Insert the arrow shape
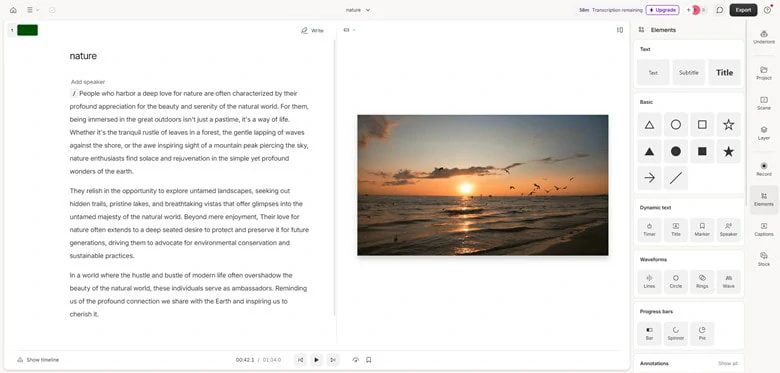 point(649,178)
